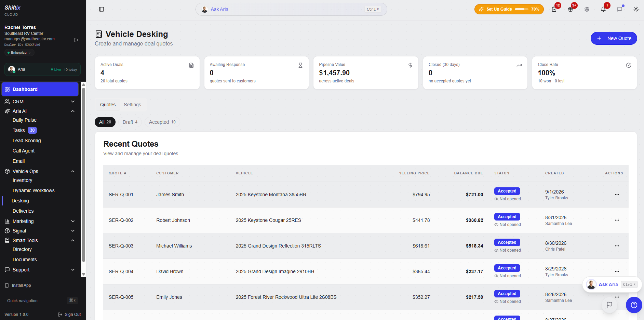
Task: Click the Enterprise plan badge
Action: coord(19,53)
